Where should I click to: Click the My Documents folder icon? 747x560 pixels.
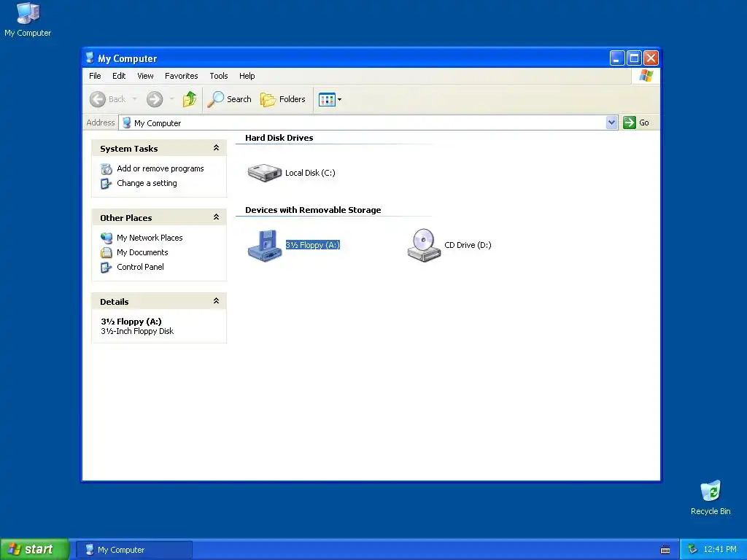point(107,252)
